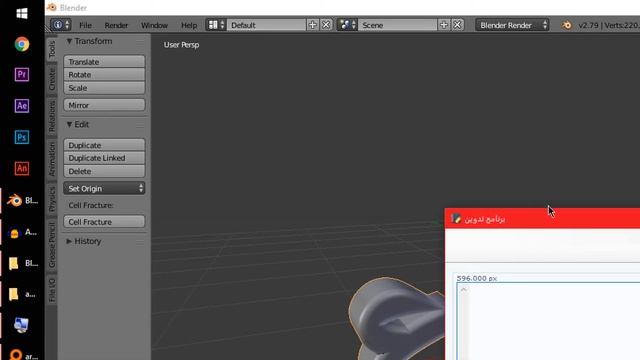Open the Render menu
640x360 pixels.
(116, 25)
